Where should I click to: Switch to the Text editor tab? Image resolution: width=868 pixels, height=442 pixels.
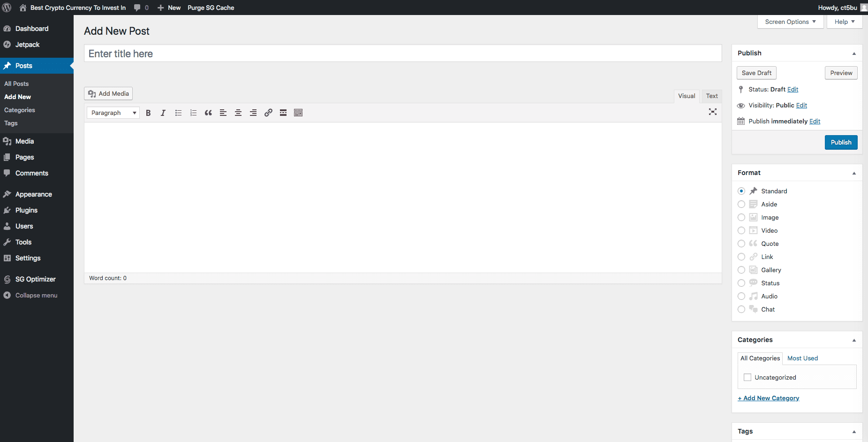[711, 96]
